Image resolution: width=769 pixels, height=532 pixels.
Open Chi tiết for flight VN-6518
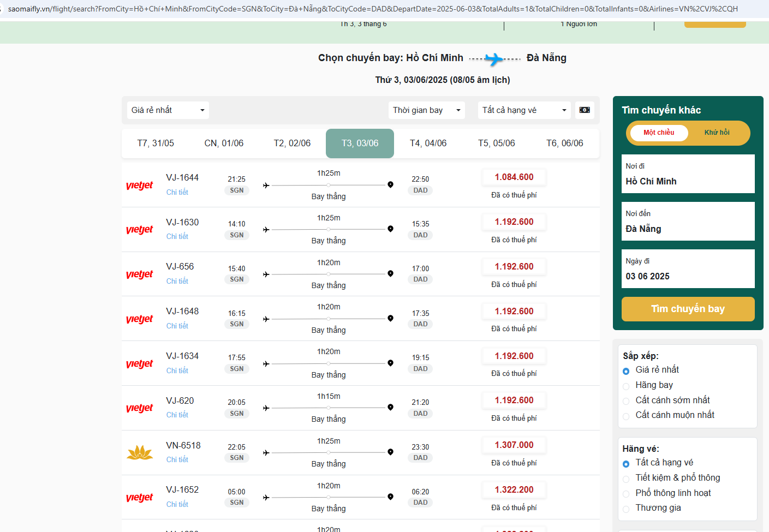[x=177, y=459]
